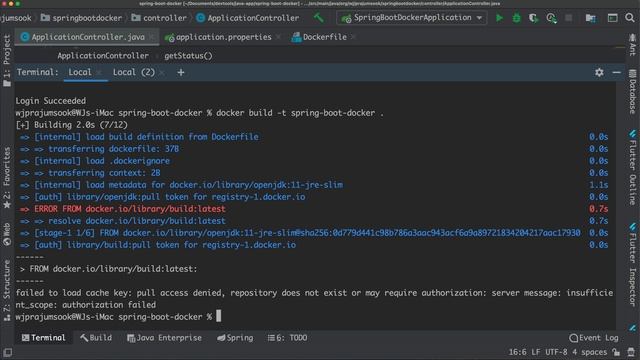The width and height of the screenshot is (640, 360).
Task: Open the Structure tool window stripe
Action: click(x=7, y=291)
